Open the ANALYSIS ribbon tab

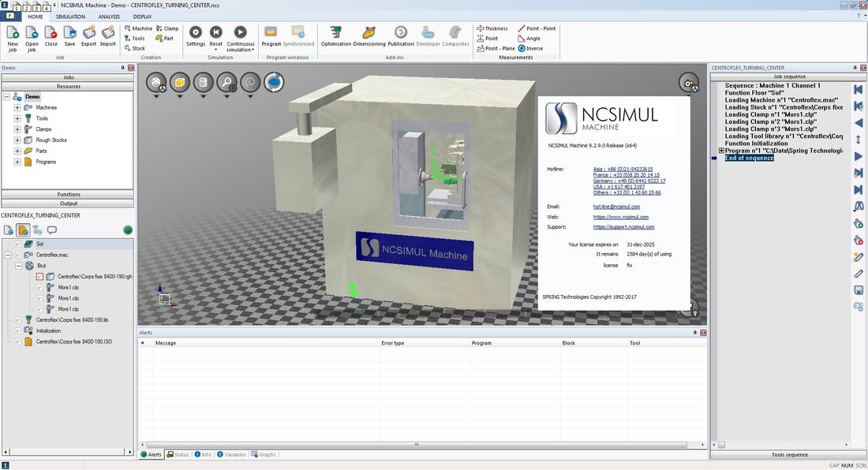[x=109, y=17]
